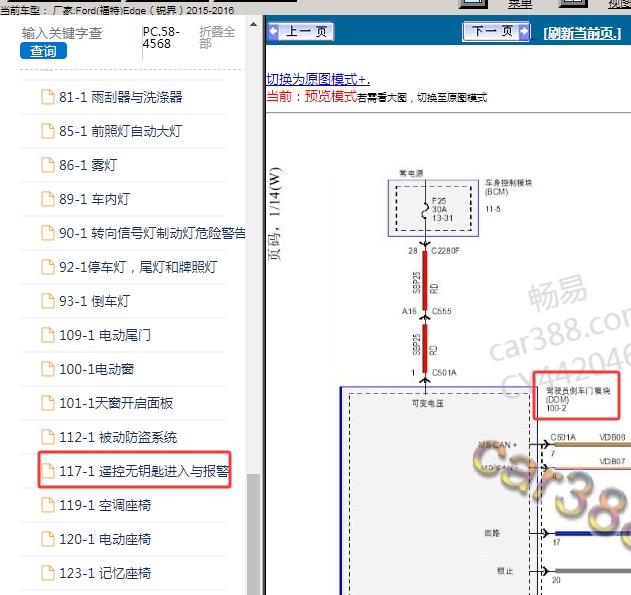
Task: Open 85-1 前照灯自动大灯 entry
Action: (x=120, y=131)
